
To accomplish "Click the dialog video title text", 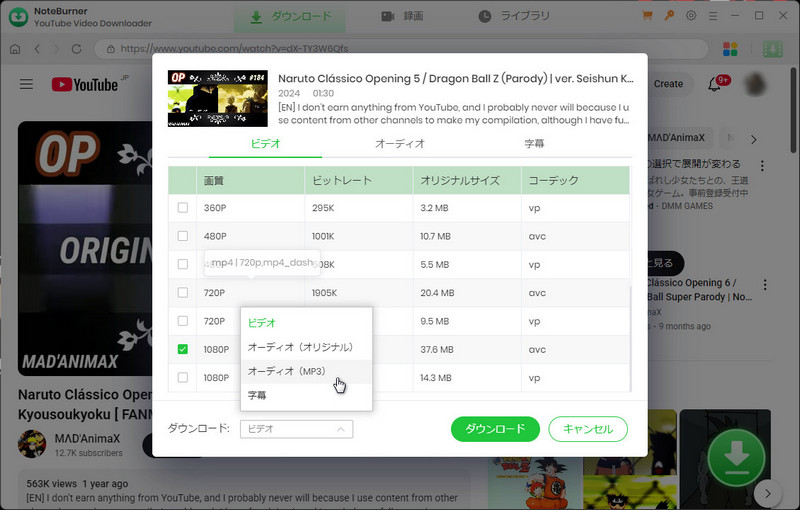I will click(x=456, y=79).
